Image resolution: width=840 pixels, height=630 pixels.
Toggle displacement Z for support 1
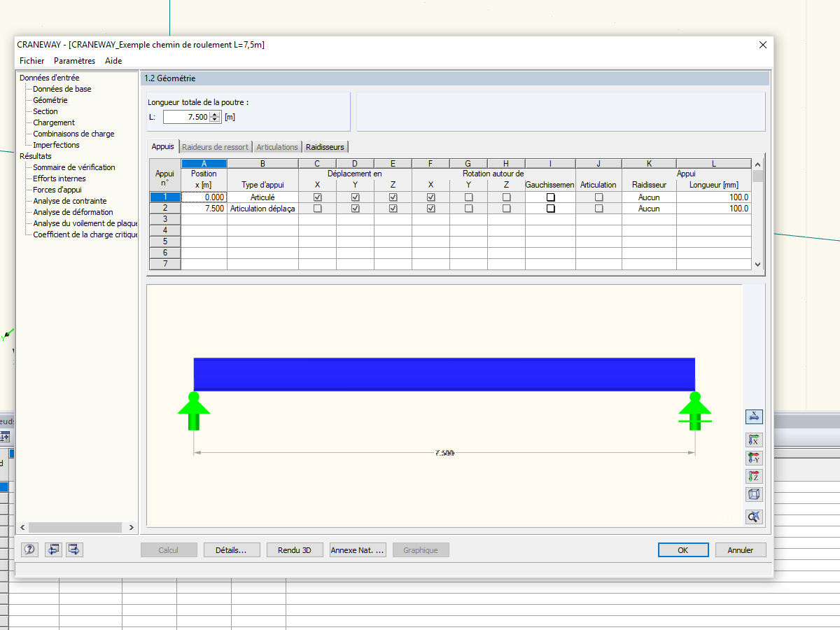pyautogui.click(x=393, y=197)
